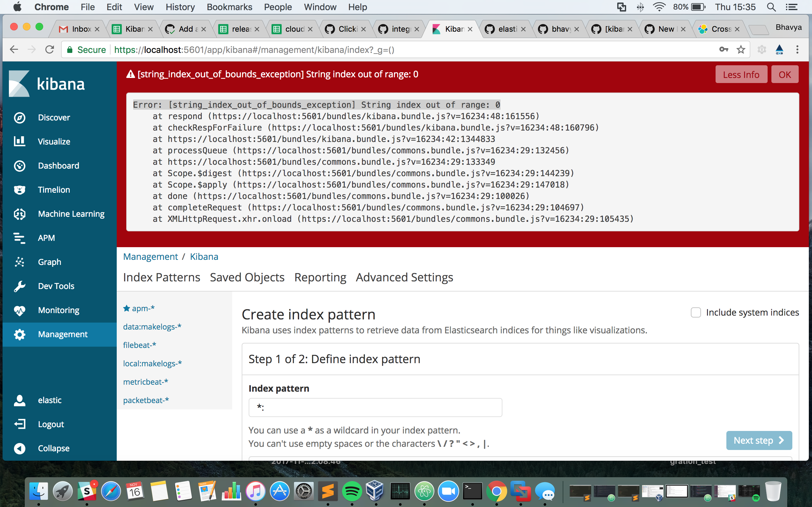Open the APM section

coord(46,238)
